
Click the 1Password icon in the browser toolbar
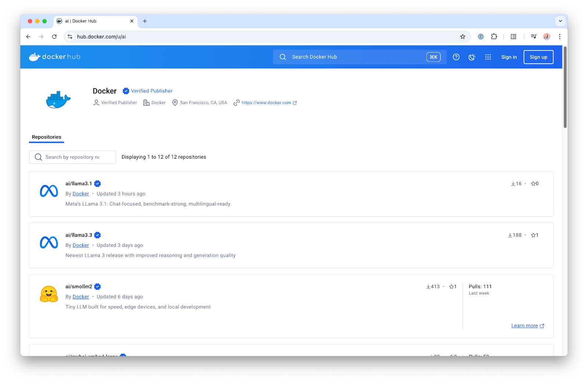481,36
